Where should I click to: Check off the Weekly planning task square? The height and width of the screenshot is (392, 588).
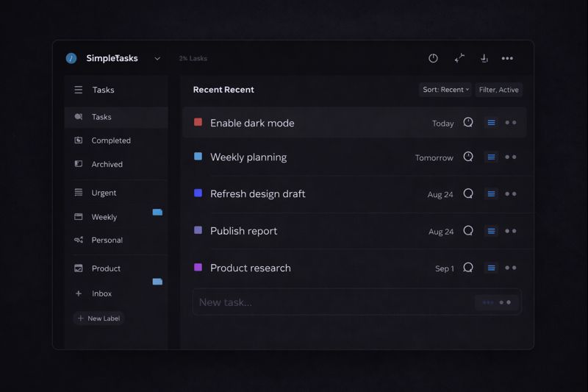click(x=198, y=157)
